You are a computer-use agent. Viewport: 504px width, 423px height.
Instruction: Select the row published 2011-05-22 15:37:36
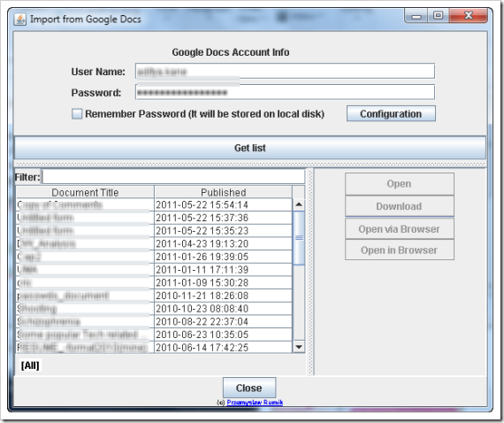pos(154,218)
